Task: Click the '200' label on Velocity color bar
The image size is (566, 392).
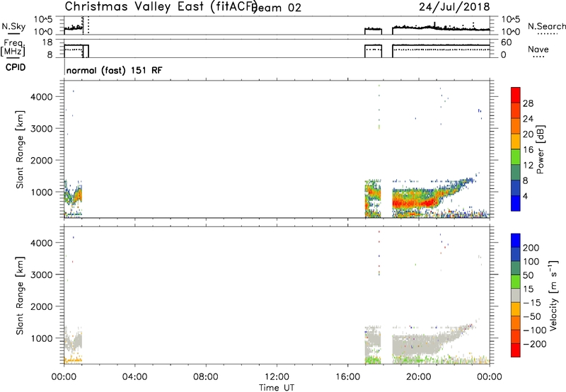Action: click(x=531, y=248)
